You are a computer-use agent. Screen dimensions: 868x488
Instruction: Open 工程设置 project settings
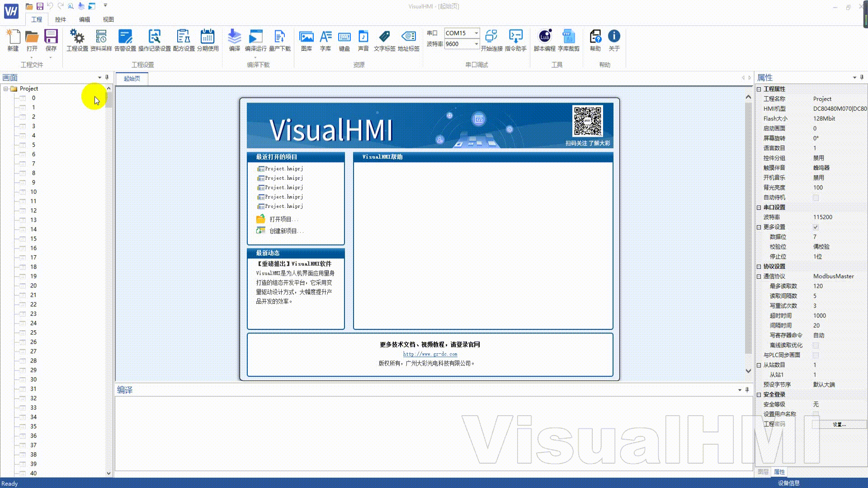point(77,40)
